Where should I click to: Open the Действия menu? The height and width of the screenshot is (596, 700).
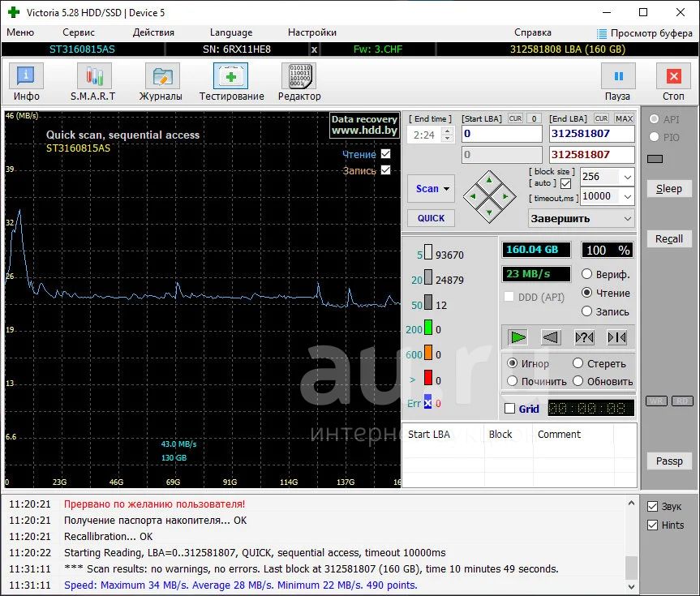click(153, 32)
